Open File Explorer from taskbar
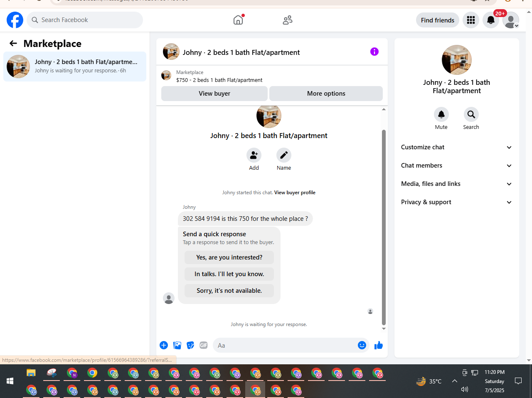The width and height of the screenshot is (532, 398). pyautogui.click(x=31, y=373)
